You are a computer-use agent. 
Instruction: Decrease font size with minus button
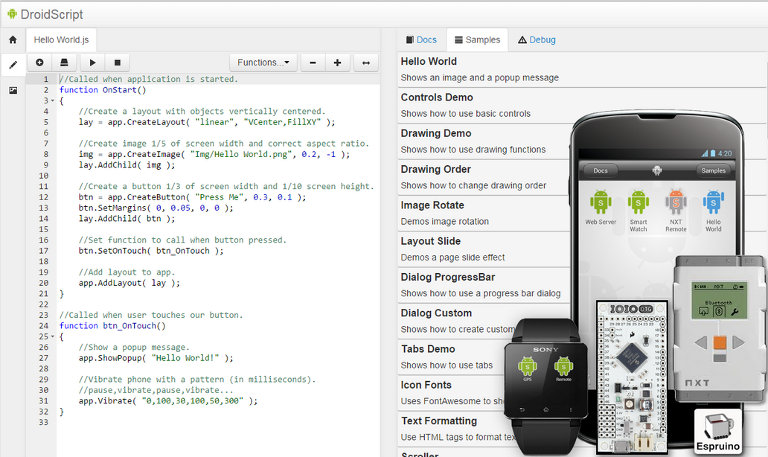pyautogui.click(x=313, y=63)
